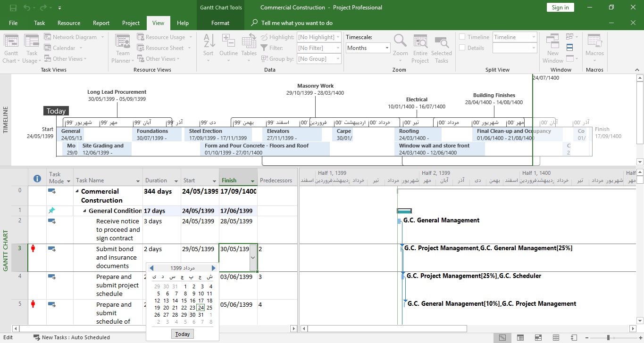Screen dimensions: 644x343
Task: Open the Report ribbon tab
Action: 101,23
